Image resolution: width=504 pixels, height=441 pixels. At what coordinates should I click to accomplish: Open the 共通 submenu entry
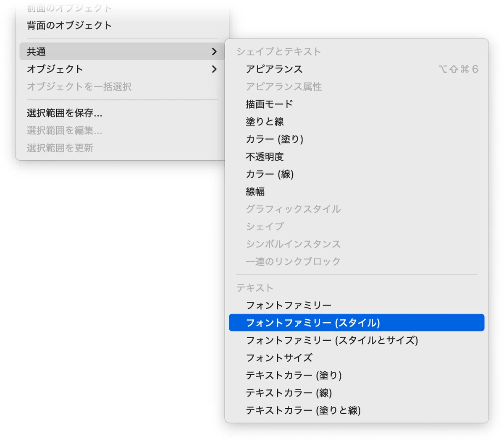122,51
